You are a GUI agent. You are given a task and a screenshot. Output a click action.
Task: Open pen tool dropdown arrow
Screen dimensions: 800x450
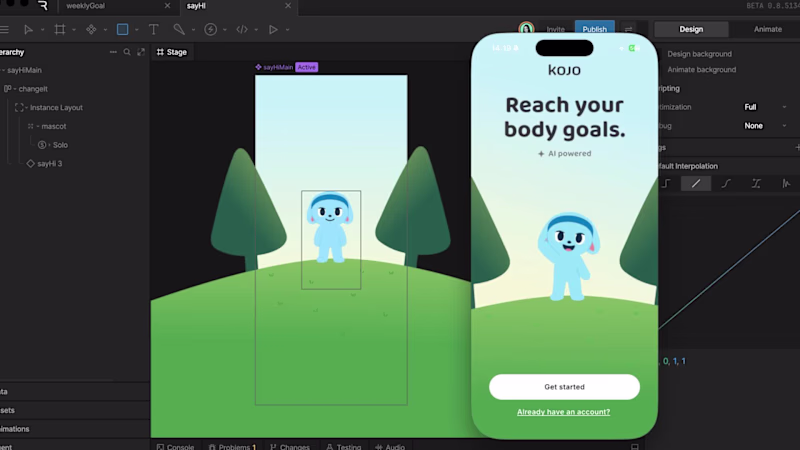coord(193,30)
